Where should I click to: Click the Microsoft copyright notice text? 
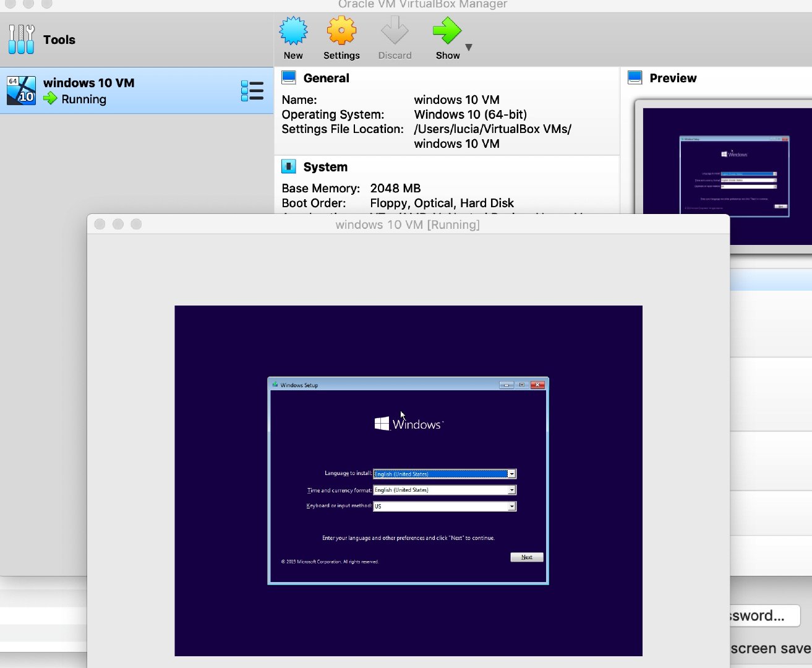tap(330, 562)
